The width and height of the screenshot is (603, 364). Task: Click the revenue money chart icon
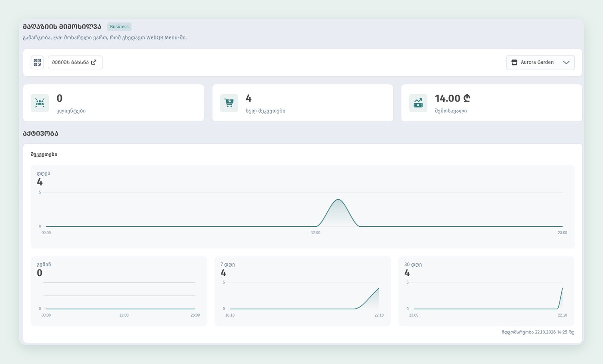[418, 103]
